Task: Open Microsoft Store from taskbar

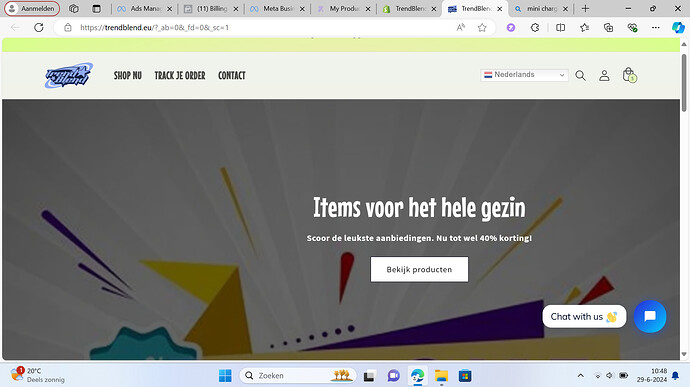Action: coord(465,376)
